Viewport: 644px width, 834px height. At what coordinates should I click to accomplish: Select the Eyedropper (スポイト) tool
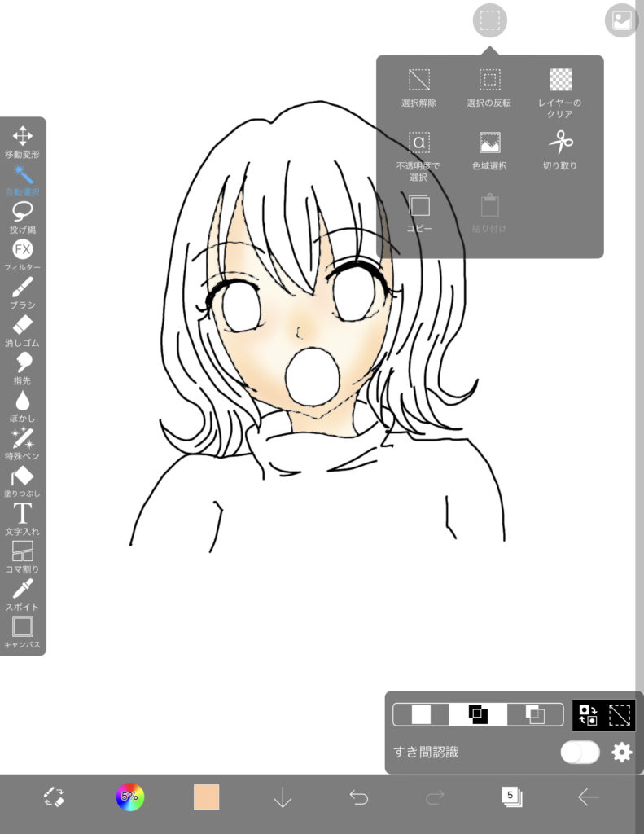(x=23, y=594)
